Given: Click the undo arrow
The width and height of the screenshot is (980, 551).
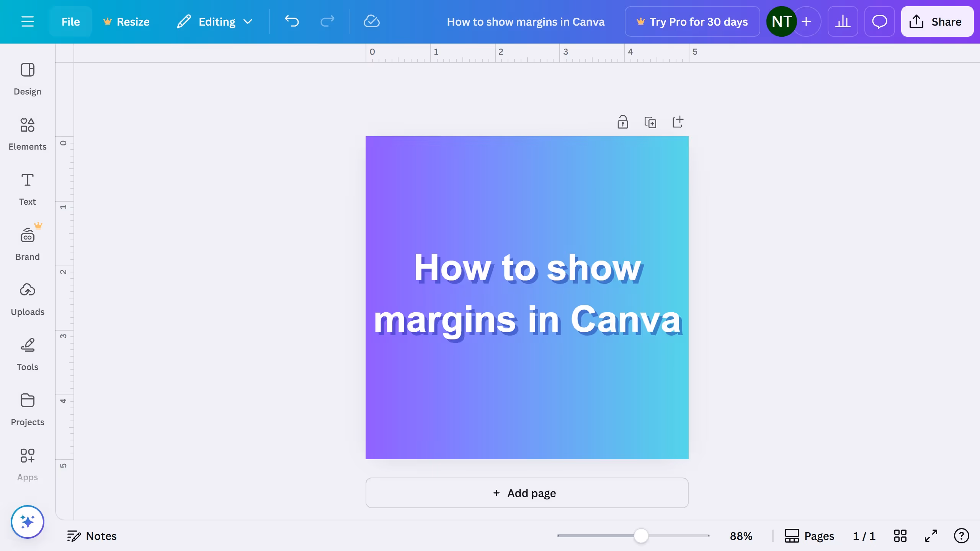Looking at the screenshot, I should (x=292, y=21).
